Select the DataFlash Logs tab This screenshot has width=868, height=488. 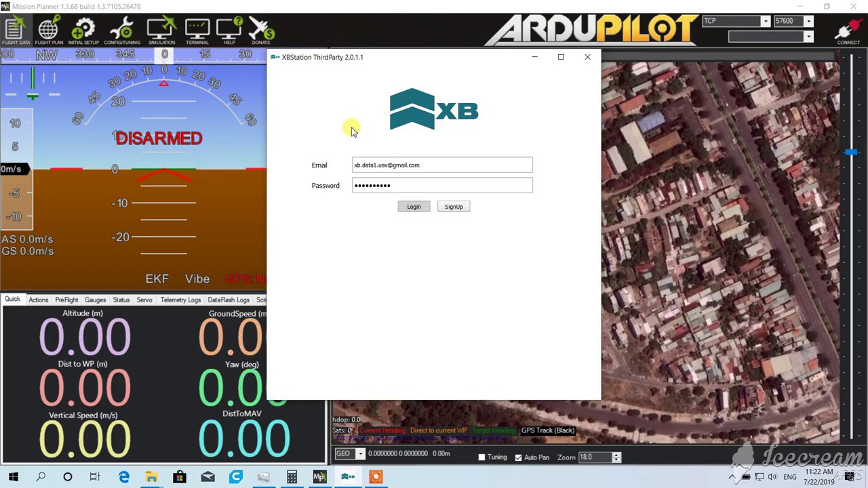point(229,300)
